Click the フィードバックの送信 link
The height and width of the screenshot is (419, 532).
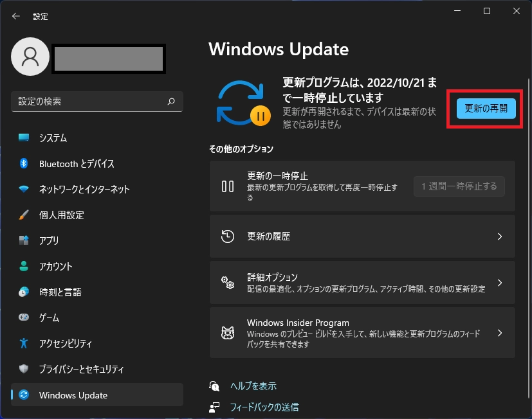click(264, 407)
